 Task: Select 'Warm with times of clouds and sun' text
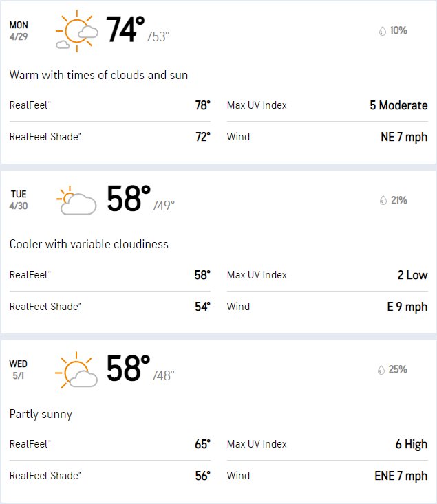tap(98, 75)
